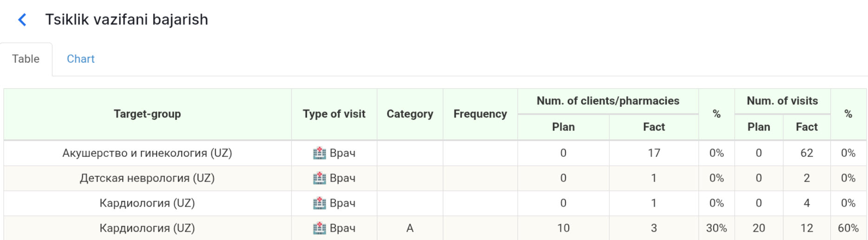Click the Num. of visits header

(x=782, y=101)
